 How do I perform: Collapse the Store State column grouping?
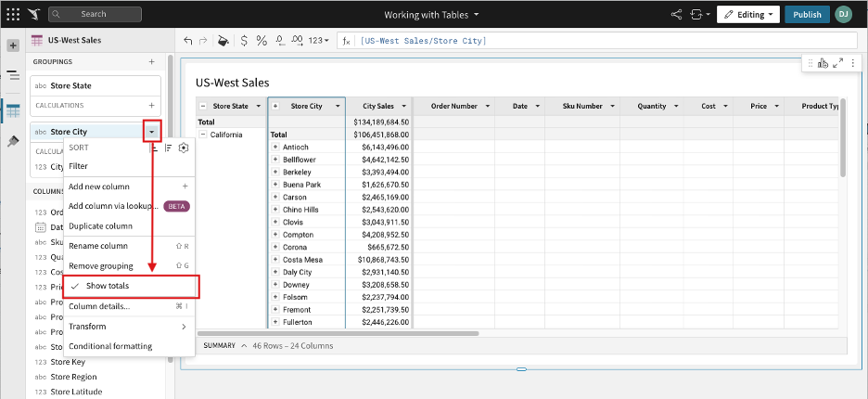[x=203, y=107]
